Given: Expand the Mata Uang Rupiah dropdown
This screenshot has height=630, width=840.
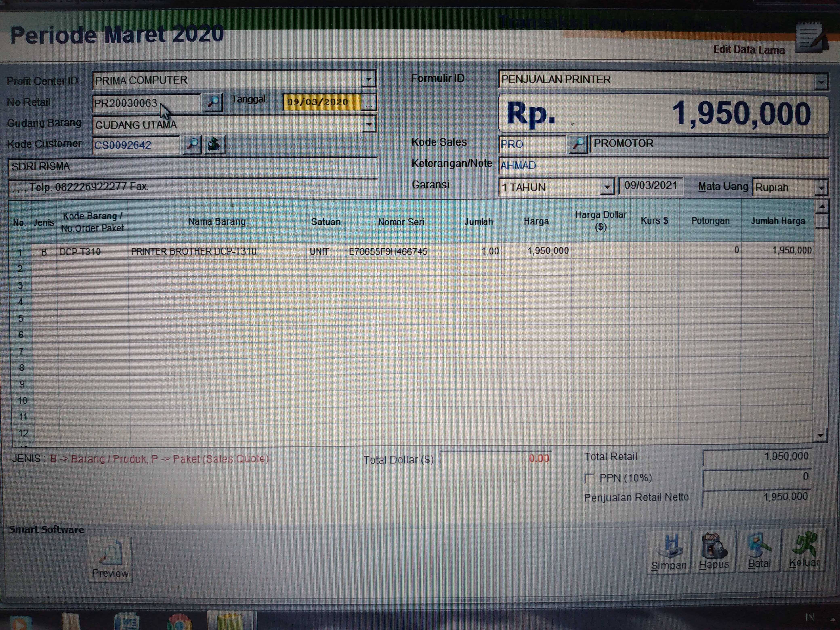Looking at the screenshot, I should tap(821, 188).
